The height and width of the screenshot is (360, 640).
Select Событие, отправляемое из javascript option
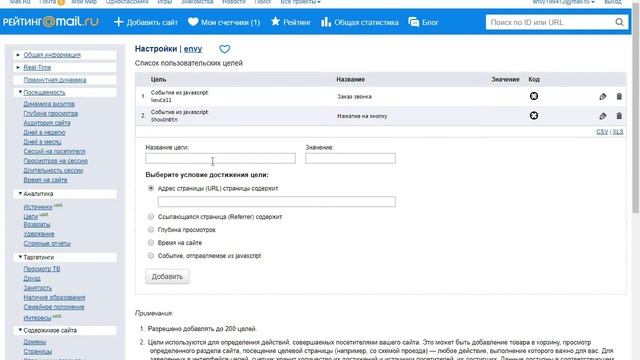coord(151,256)
